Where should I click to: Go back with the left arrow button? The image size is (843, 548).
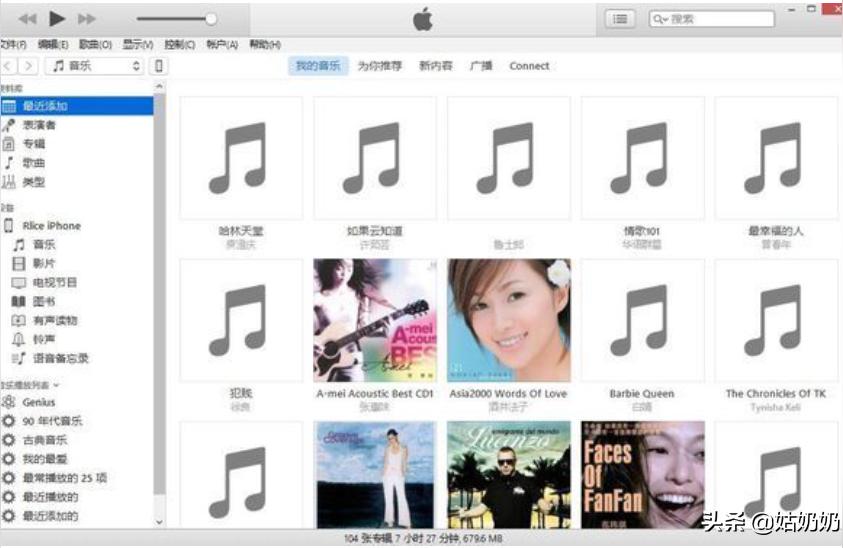coord(8,66)
